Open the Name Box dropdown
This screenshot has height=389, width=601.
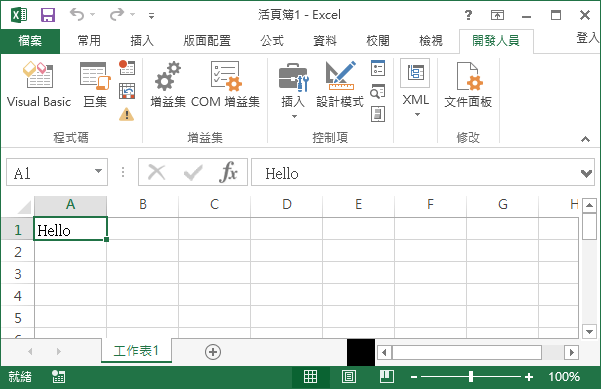click(x=99, y=171)
